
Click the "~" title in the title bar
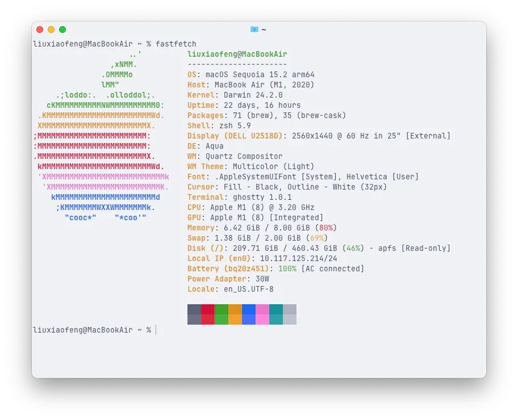tap(264, 30)
